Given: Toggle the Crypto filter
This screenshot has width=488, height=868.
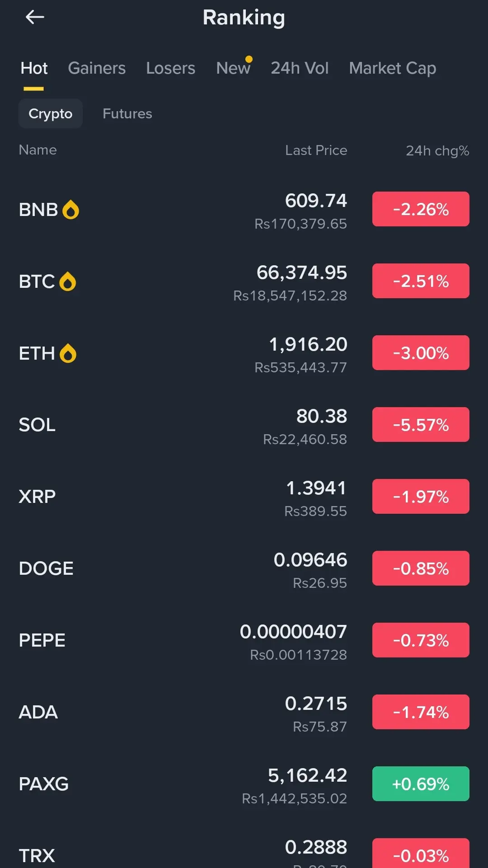Looking at the screenshot, I should click(x=50, y=113).
